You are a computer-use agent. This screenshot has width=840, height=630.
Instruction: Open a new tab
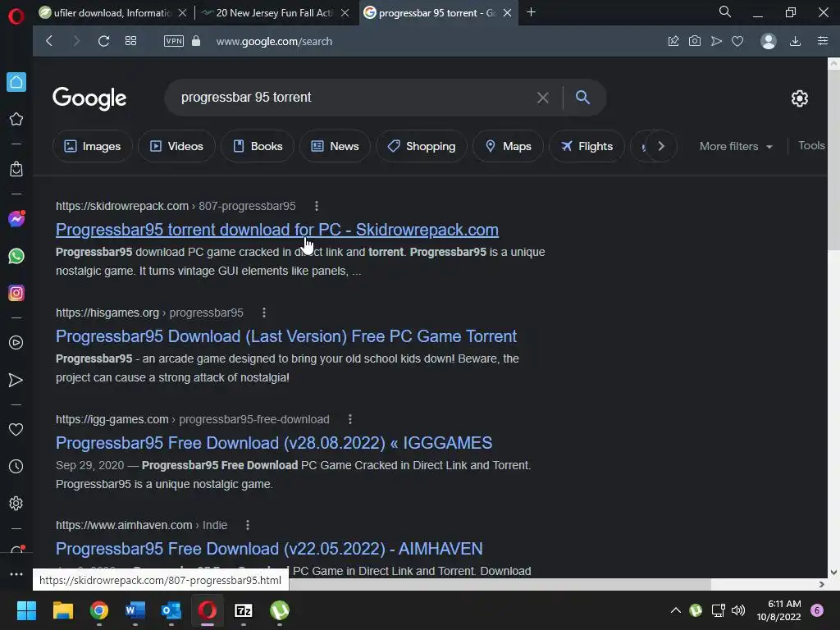point(531,11)
